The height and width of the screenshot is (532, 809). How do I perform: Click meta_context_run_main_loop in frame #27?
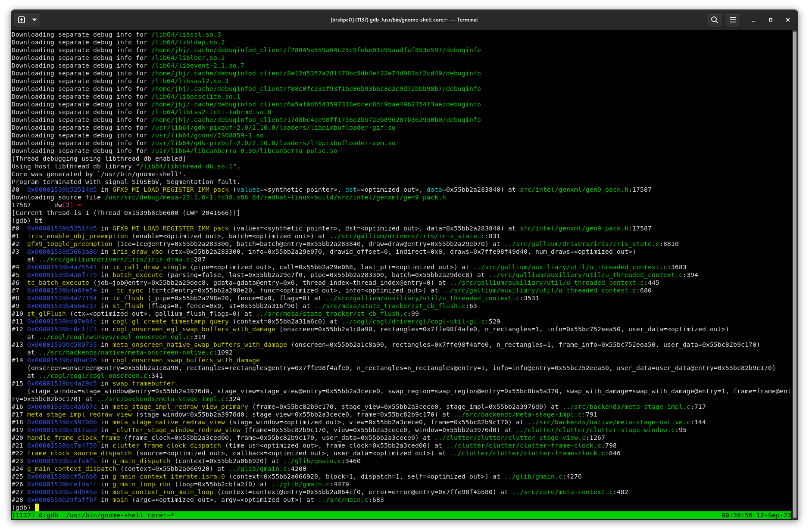pyautogui.click(x=163, y=492)
